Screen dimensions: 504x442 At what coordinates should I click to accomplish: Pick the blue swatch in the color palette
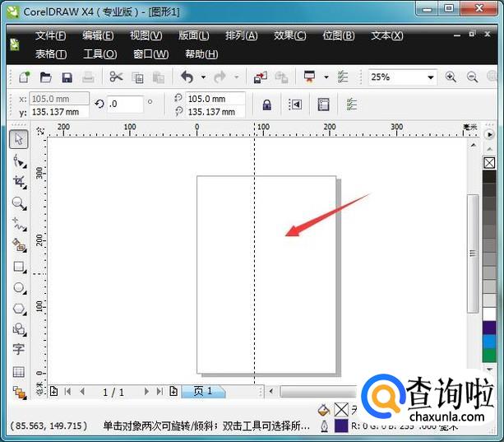[489, 342]
